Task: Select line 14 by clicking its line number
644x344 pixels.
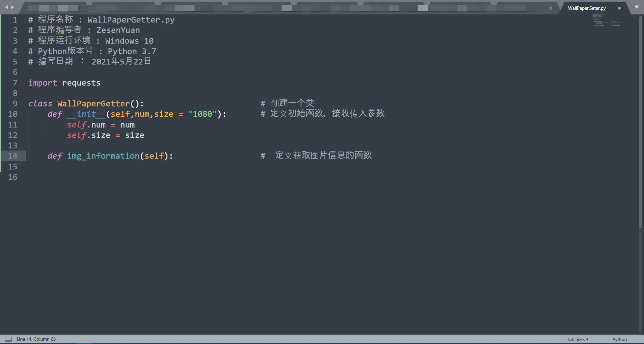Action: tap(13, 156)
